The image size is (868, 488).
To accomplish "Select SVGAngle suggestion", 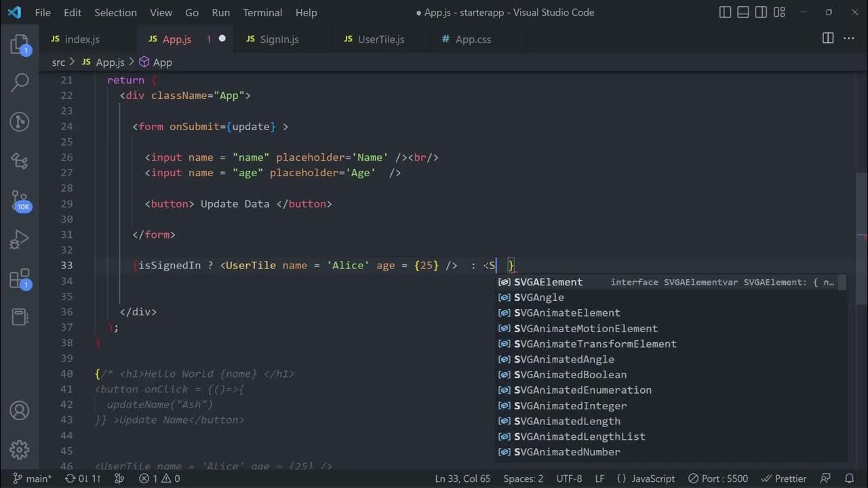I will (x=671, y=298).
